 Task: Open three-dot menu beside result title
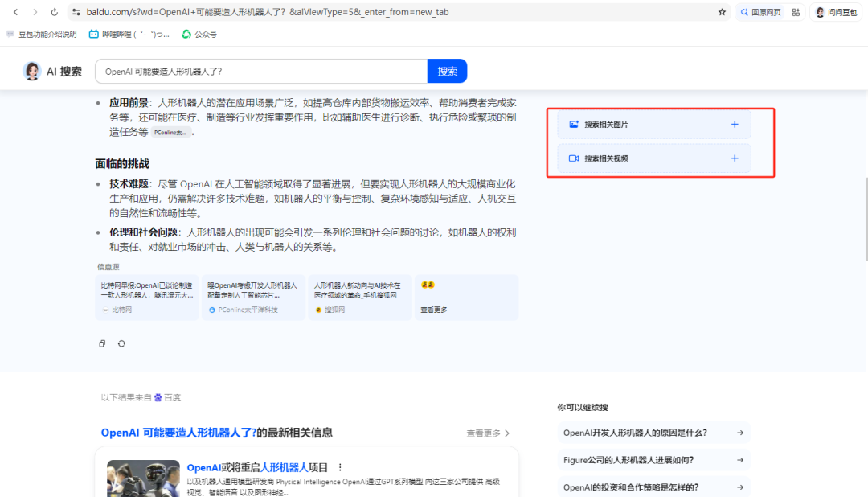point(340,467)
